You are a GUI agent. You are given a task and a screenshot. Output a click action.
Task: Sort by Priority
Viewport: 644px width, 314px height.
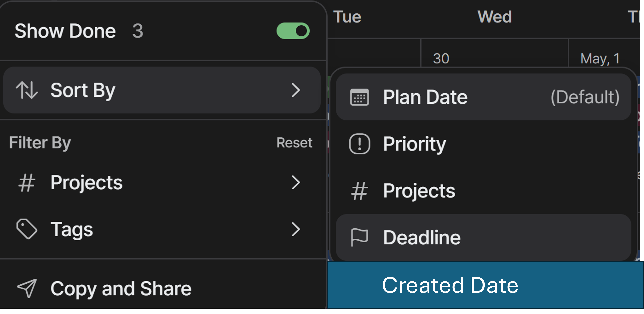pos(484,144)
